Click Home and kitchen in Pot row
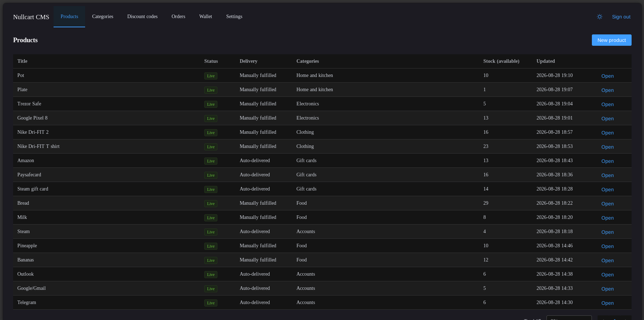 pyautogui.click(x=315, y=75)
